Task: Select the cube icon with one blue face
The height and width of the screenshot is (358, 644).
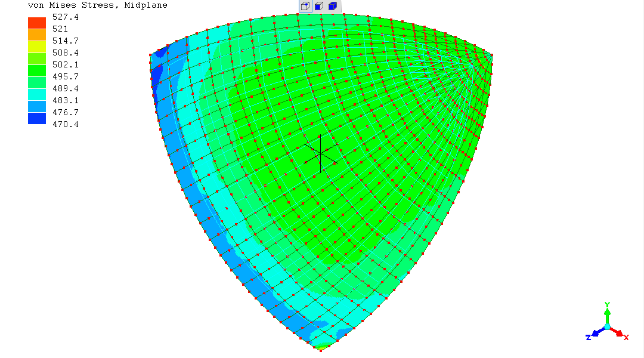Action: coord(319,7)
